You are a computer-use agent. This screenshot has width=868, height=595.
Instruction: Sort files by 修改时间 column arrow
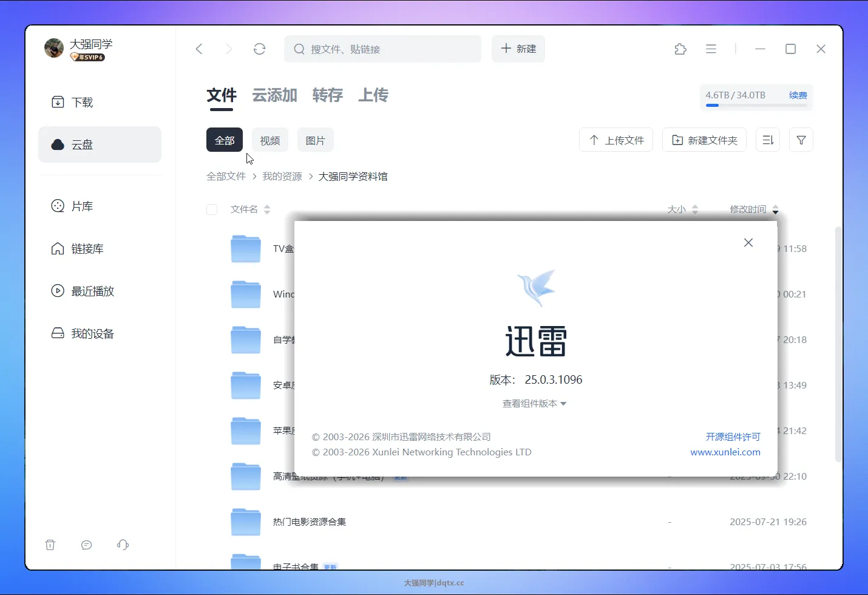coord(775,210)
